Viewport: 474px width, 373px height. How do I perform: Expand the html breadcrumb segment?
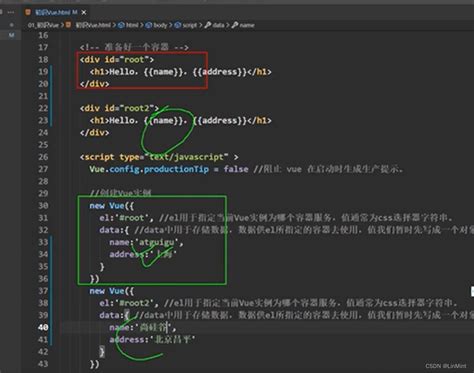point(132,25)
